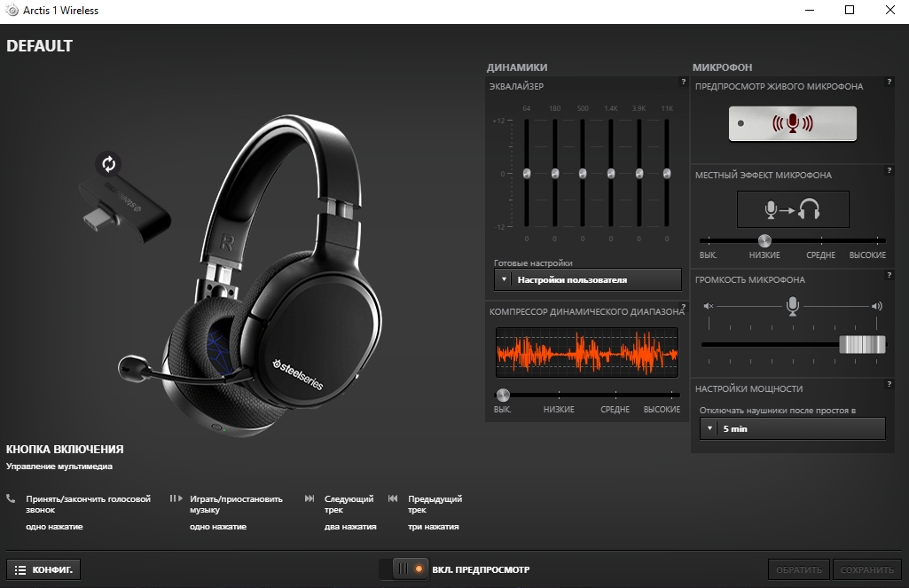Click the DEFAULT configuration name
The width and height of the screenshot is (909, 588).
click(x=39, y=46)
